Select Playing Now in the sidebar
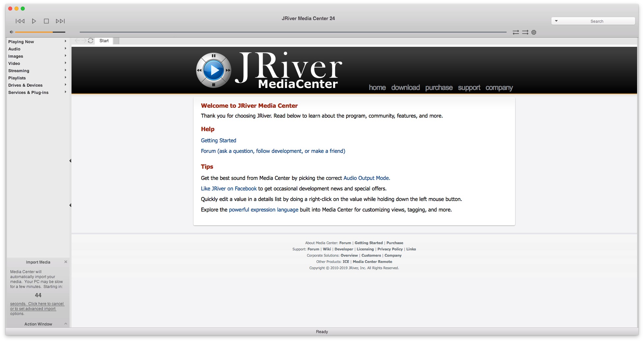644x342 pixels. [x=21, y=42]
